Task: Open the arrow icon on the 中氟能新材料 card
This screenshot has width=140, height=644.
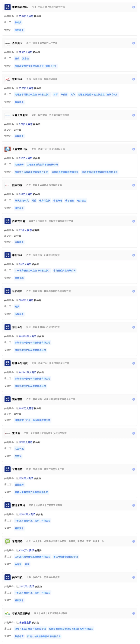Action: (x=133, y=7)
